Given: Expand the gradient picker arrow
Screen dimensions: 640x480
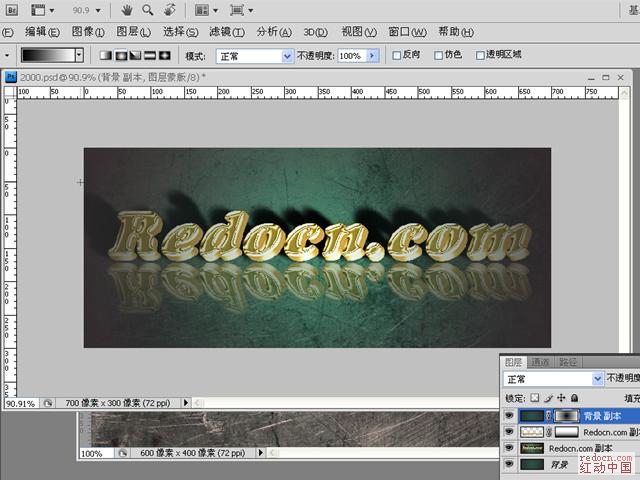Looking at the screenshot, I should tap(83, 55).
